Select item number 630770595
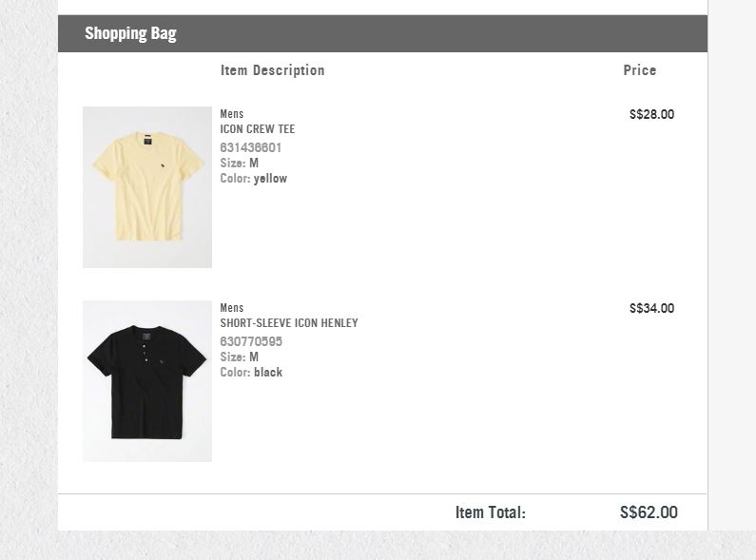Image resolution: width=756 pixels, height=560 pixels. click(x=251, y=341)
